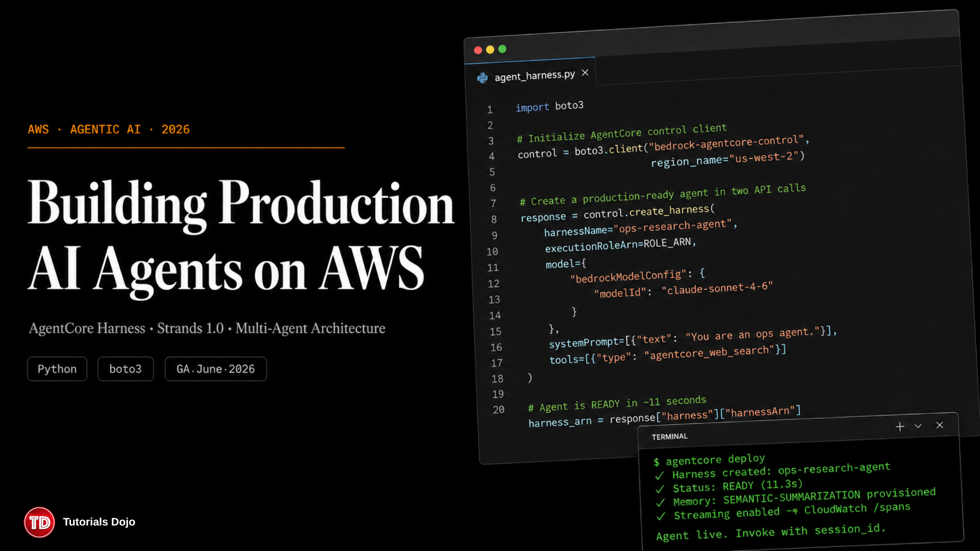Click the Tutorials Dojo name text
The image size is (980, 551).
(x=99, y=522)
